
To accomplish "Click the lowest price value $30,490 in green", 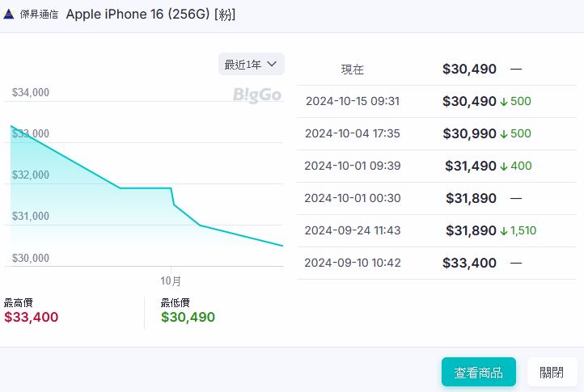I will click(x=188, y=317).
